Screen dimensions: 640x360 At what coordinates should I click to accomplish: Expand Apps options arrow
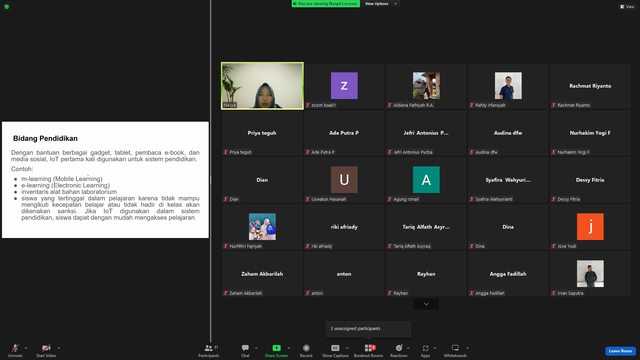point(435,348)
